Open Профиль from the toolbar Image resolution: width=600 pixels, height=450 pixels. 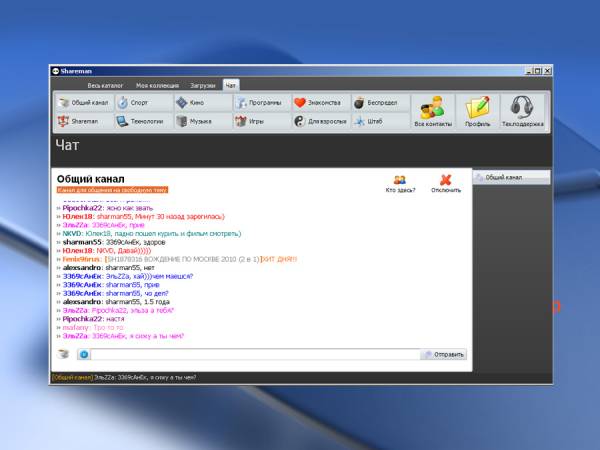pos(479,111)
